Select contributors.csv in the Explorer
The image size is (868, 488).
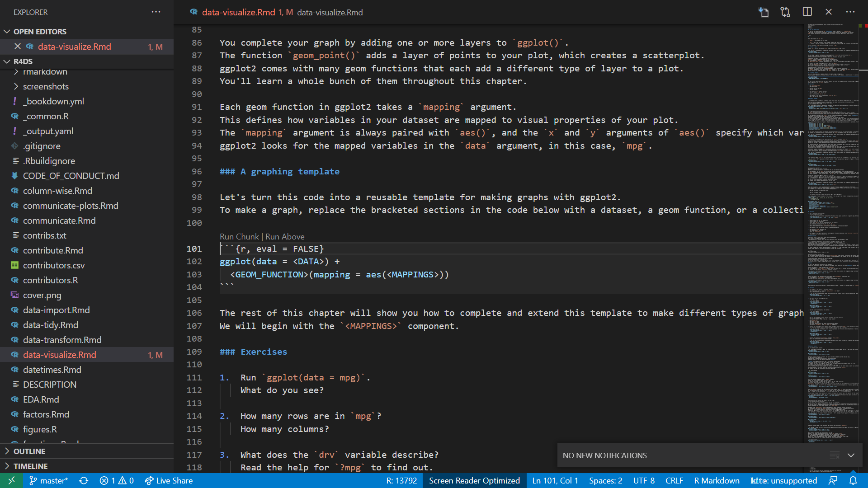click(x=54, y=265)
